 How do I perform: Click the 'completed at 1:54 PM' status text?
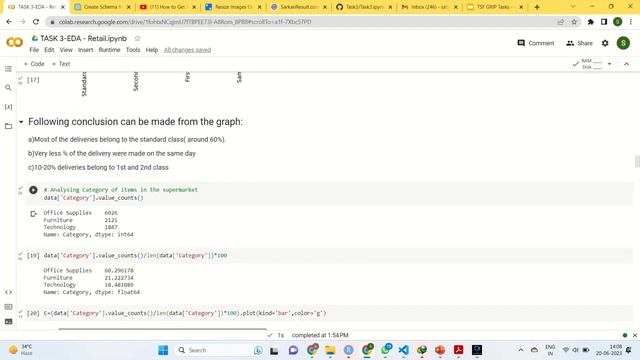click(320, 335)
